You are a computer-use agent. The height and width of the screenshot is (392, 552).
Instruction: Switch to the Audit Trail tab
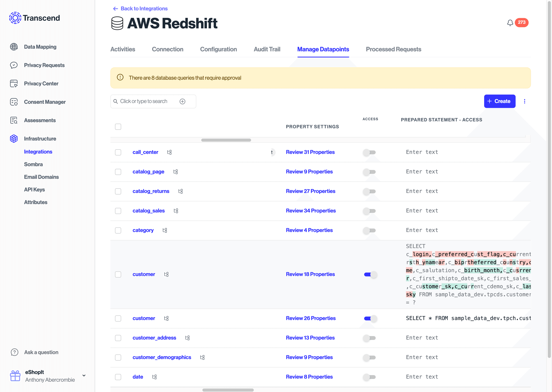coord(267,49)
